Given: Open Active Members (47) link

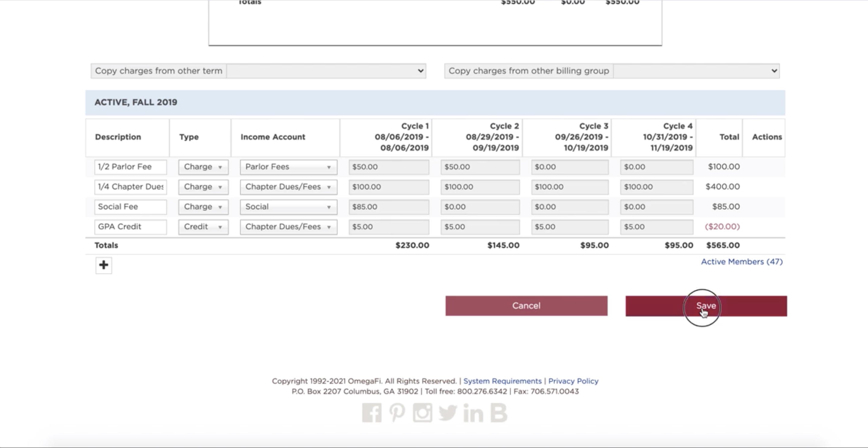Looking at the screenshot, I should [x=742, y=262].
